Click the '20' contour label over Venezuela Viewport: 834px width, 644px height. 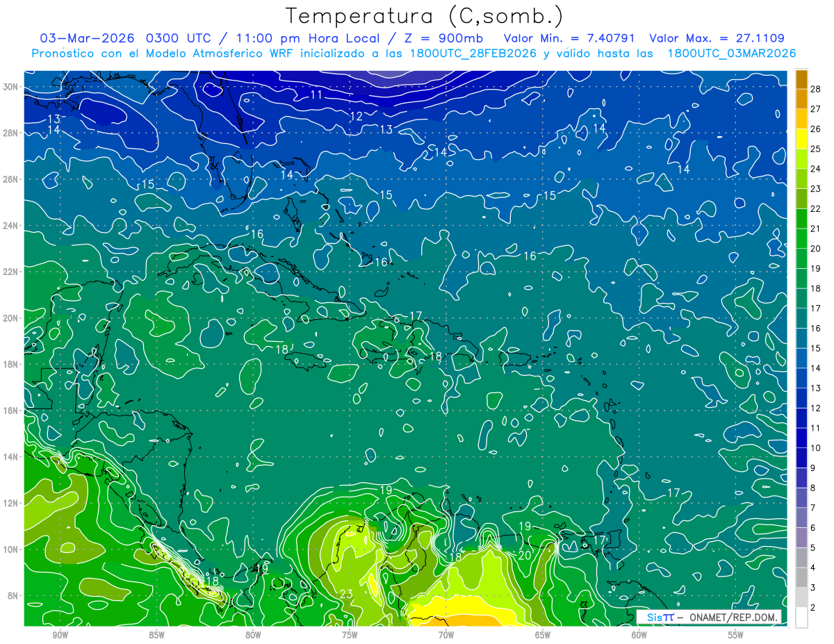pos(525,555)
